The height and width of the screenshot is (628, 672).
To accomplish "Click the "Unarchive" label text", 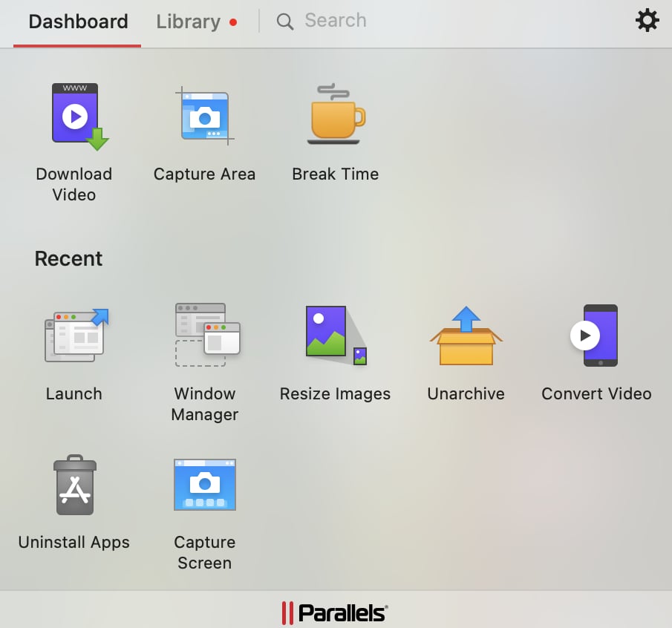I will [x=466, y=393].
